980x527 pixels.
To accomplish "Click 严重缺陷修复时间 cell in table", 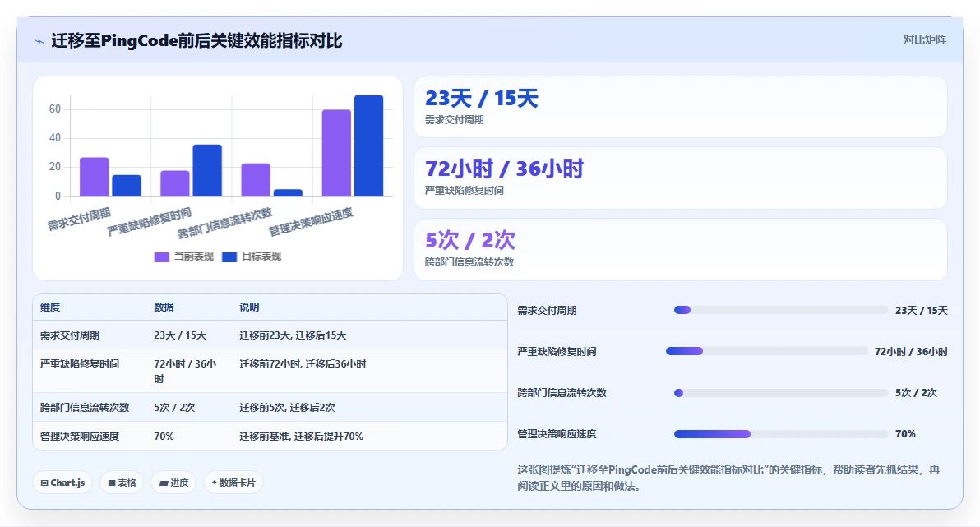I will pos(80,364).
